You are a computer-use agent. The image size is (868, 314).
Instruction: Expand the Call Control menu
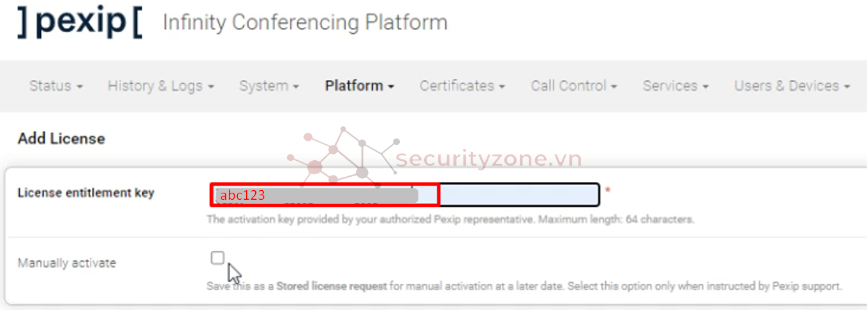point(574,86)
